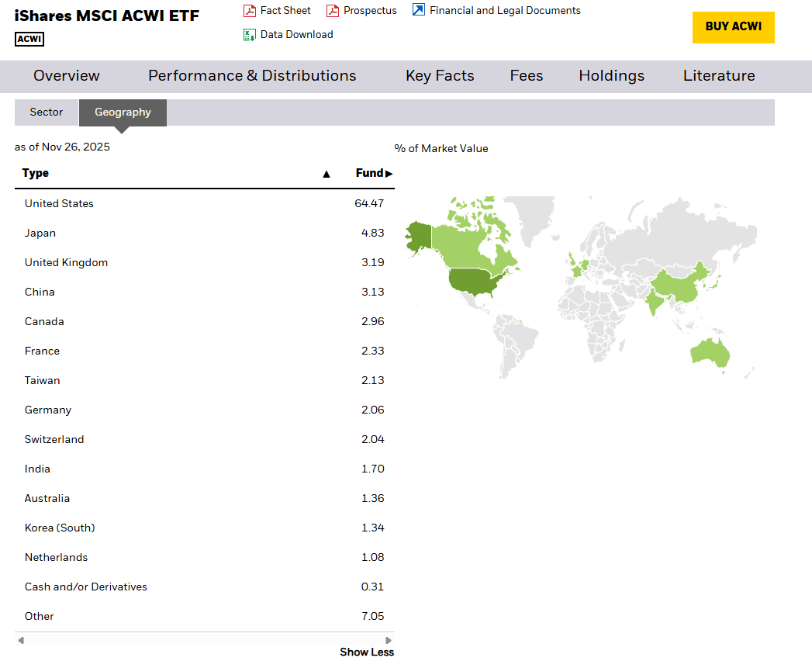
Task: Navigate to the Fees tab
Action: pyautogui.click(x=527, y=76)
